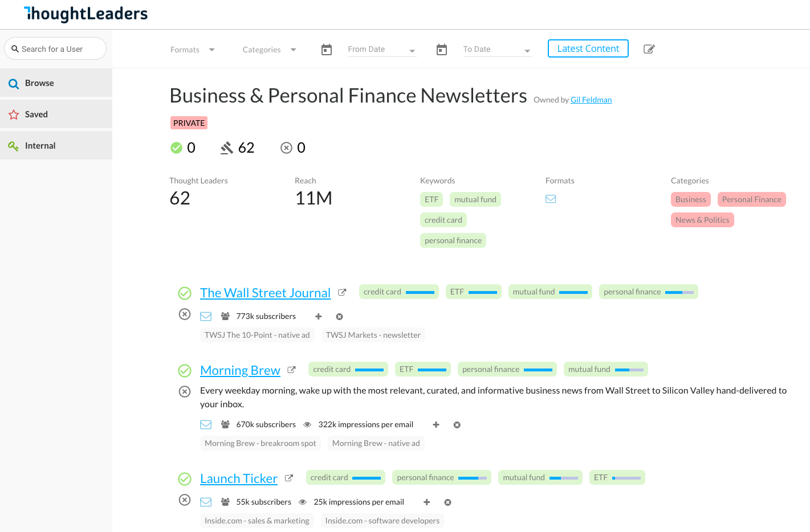Click the remove icon beside 322k impressions
The height and width of the screenshot is (532, 810).
click(x=457, y=425)
